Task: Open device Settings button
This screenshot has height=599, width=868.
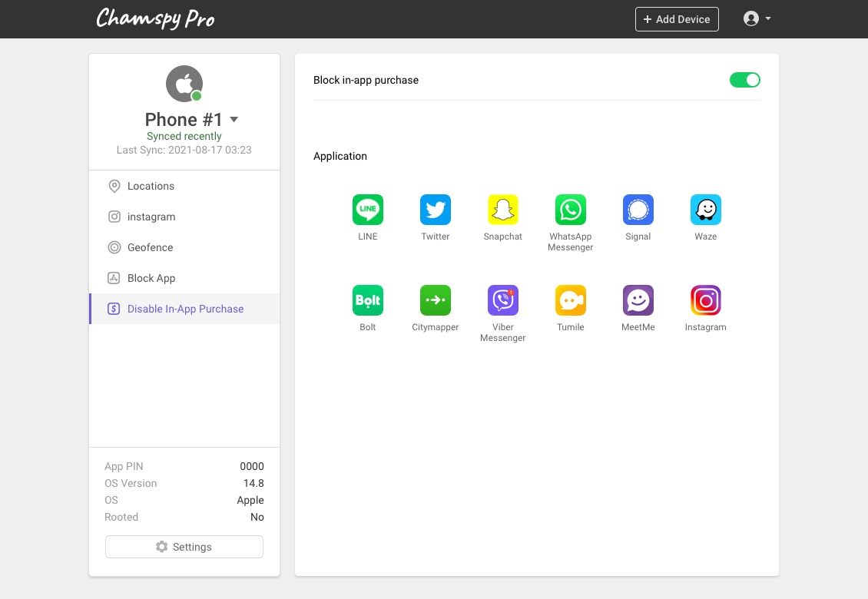Action: pos(184,547)
